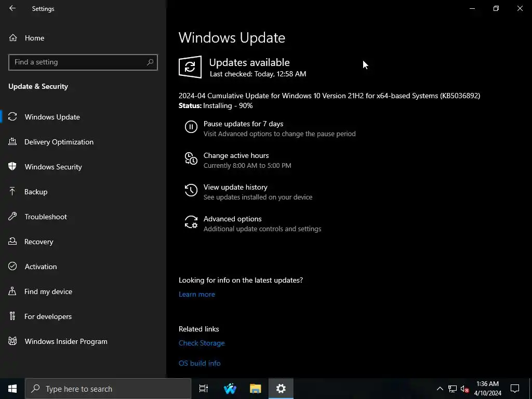Open the Check Storage link
532x399 pixels.
pyautogui.click(x=202, y=343)
